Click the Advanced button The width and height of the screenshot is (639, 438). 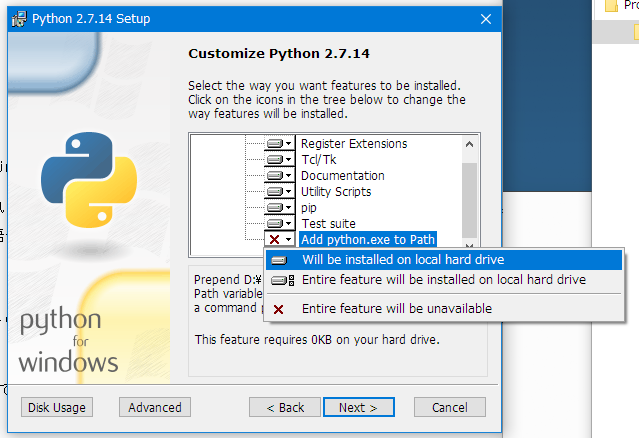click(155, 407)
